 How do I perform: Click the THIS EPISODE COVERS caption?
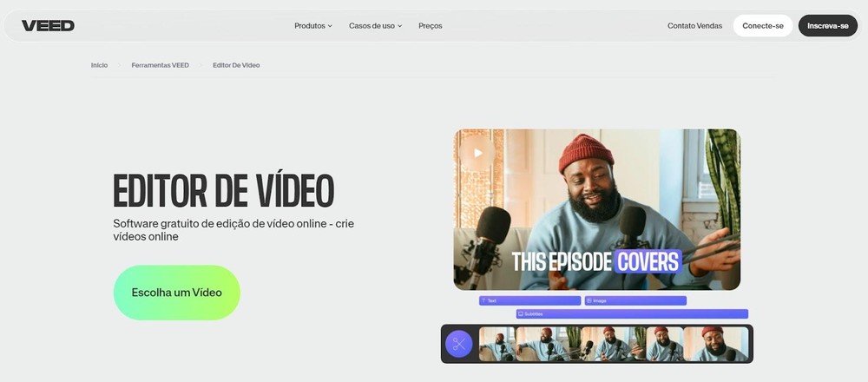595,261
